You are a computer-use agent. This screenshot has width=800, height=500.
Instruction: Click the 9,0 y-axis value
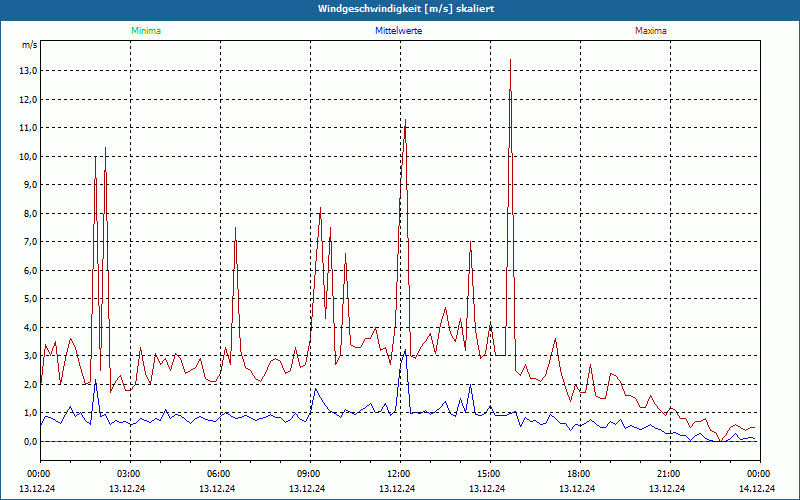pos(30,185)
